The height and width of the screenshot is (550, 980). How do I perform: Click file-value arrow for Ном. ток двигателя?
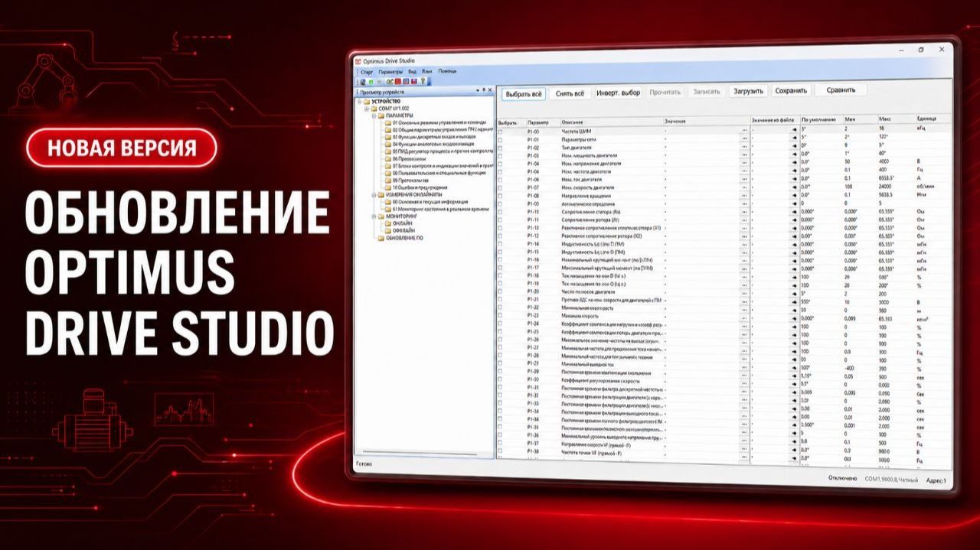[x=794, y=179]
